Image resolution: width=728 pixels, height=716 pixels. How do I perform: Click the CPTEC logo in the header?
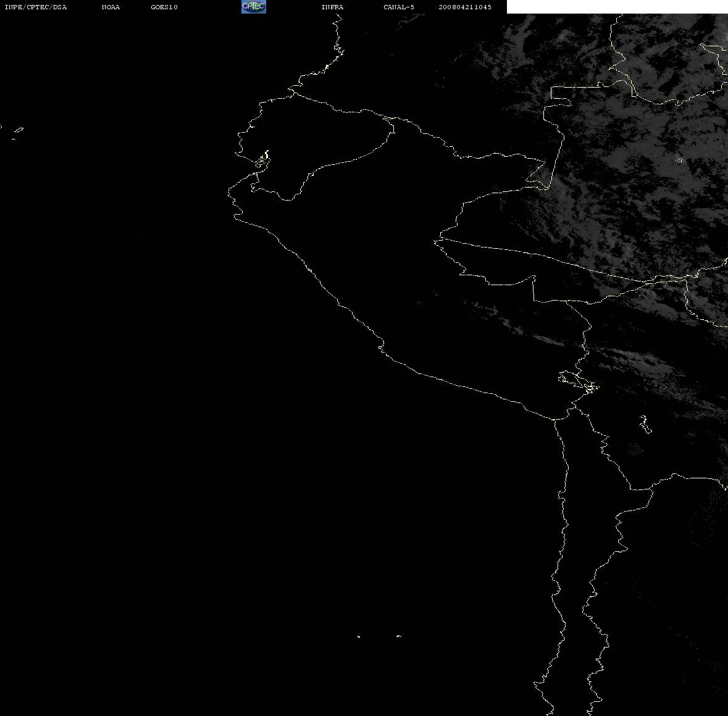(254, 7)
